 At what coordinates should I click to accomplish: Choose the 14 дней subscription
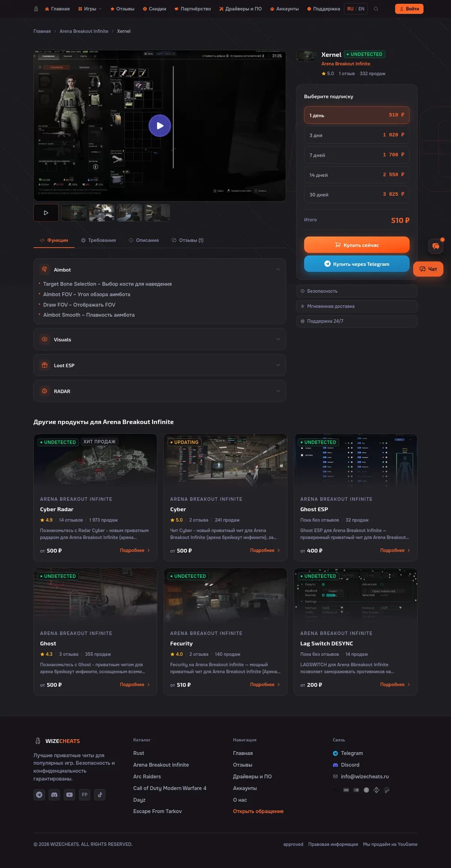click(357, 175)
